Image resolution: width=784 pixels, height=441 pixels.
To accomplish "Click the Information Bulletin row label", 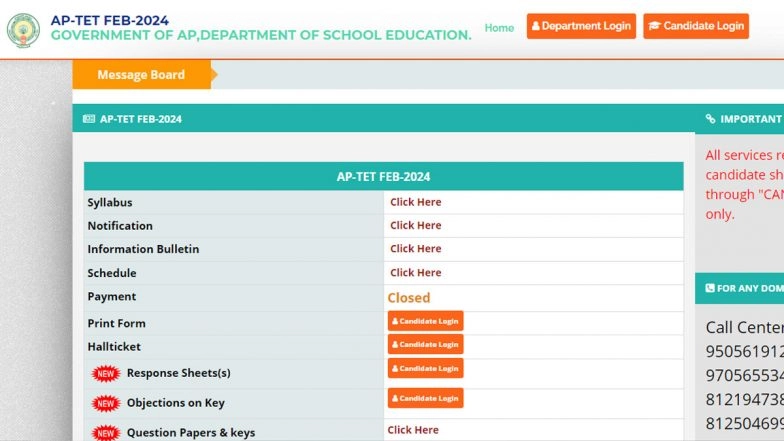I will coord(143,249).
